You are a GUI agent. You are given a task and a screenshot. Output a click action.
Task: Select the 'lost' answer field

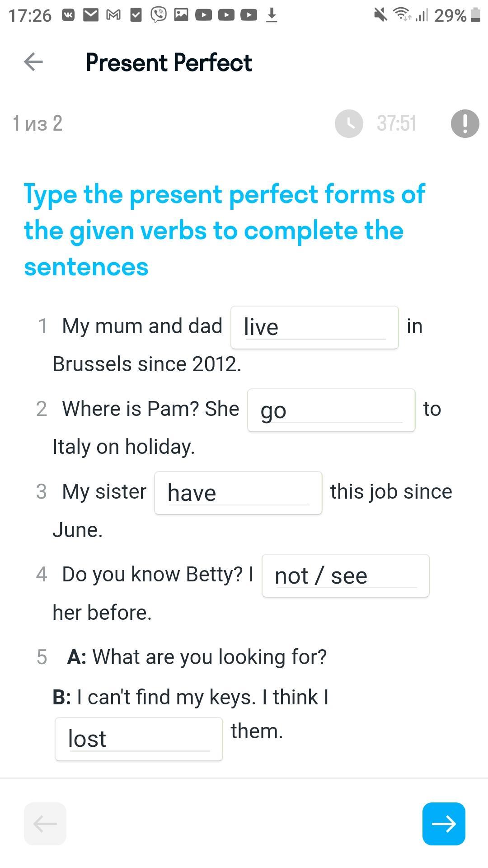[139, 739]
